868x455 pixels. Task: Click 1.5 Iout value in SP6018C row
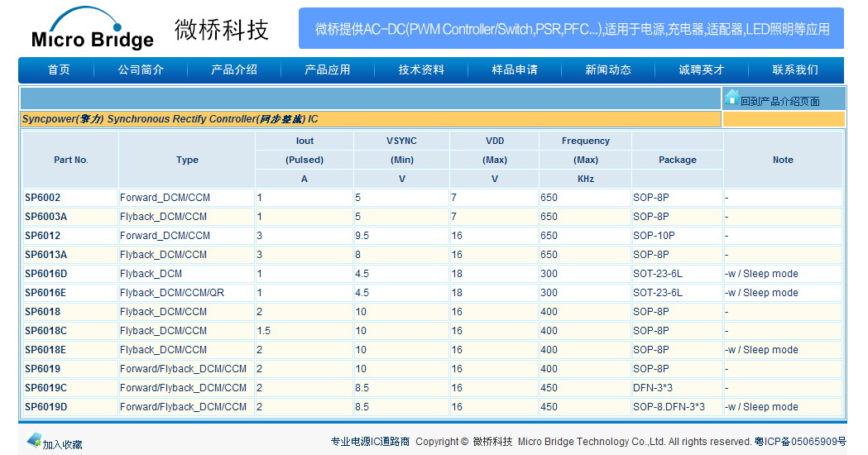point(263,330)
